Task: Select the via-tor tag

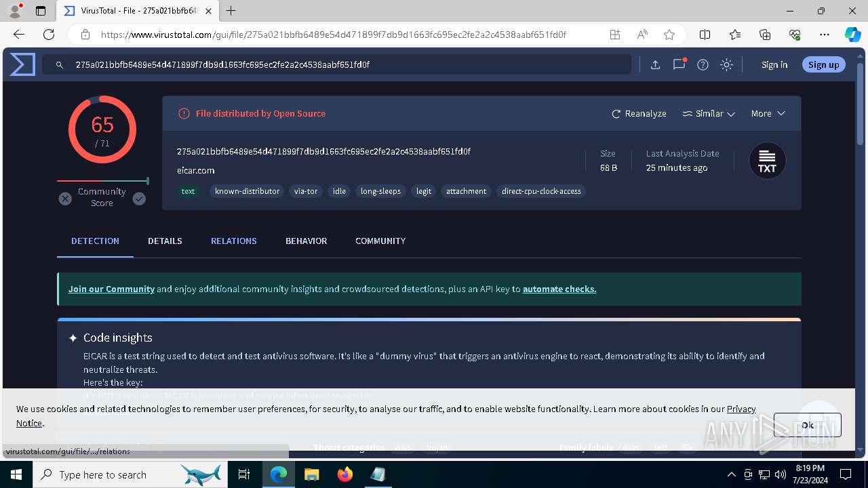Action: pyautogui.click(x=306, y=191)
